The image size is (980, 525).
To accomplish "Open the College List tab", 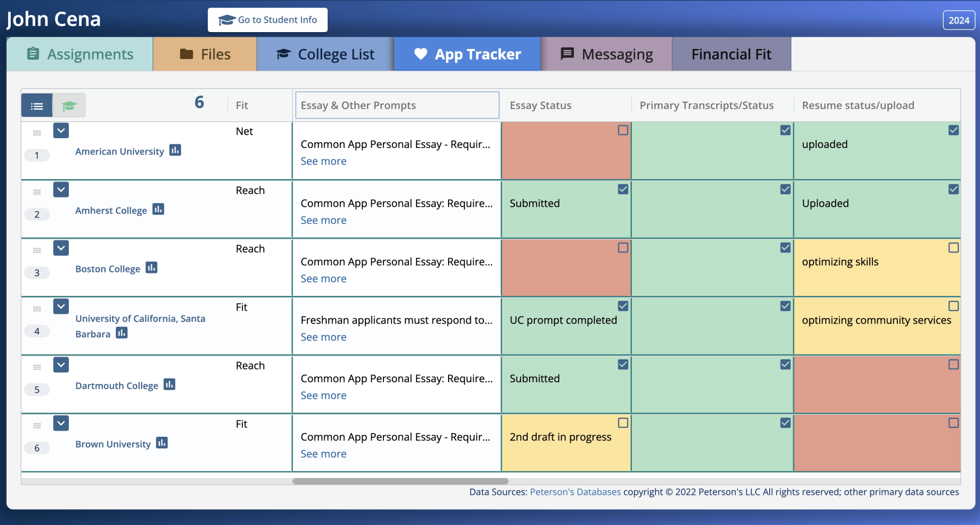I will pos(325,54).
